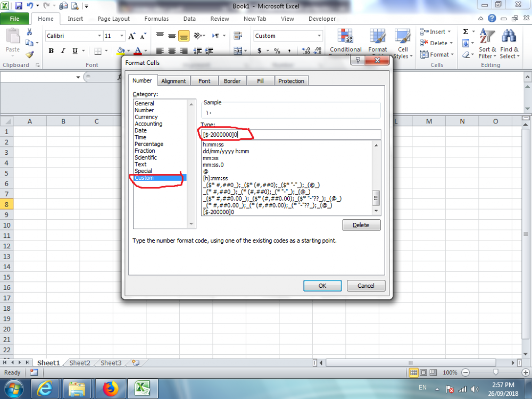Switch to the Formulas ribbon tab
This screenshot has height=399, width=532.
pyautogui.click(x=156, y=19)
